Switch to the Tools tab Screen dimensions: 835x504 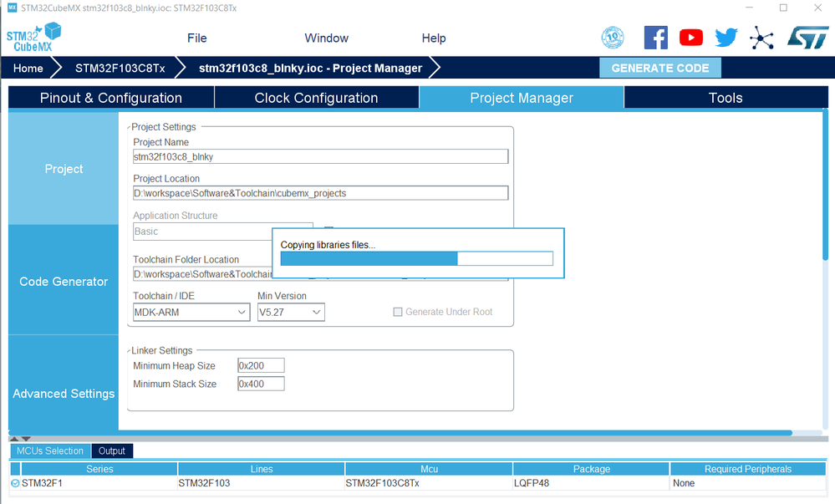coord(726,98)
